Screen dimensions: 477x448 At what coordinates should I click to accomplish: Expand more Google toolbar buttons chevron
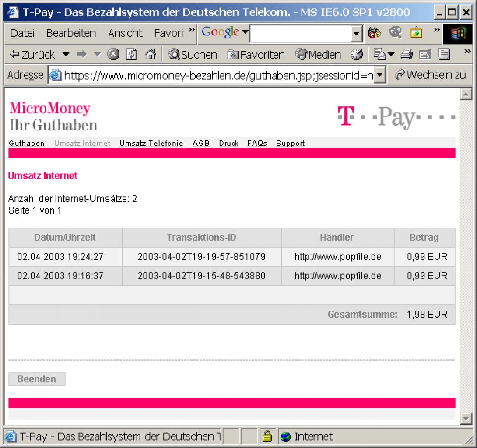point(437,30)
